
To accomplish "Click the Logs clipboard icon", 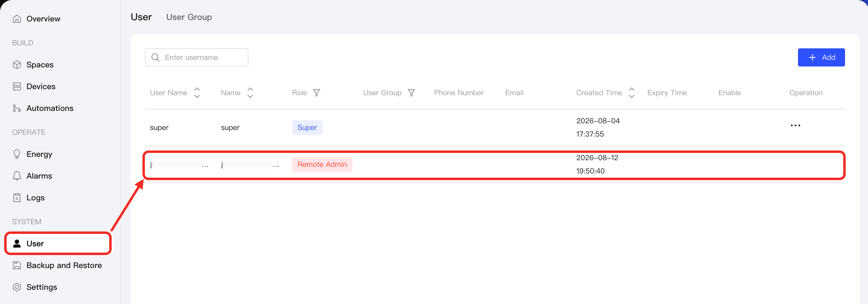I will 17,198.
